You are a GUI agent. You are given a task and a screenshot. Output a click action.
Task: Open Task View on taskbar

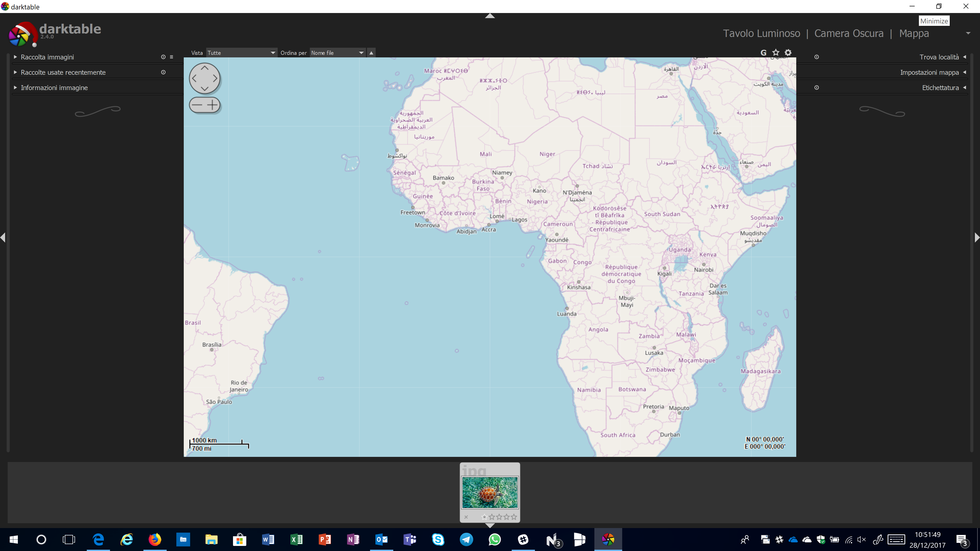[x=69, y=539]
